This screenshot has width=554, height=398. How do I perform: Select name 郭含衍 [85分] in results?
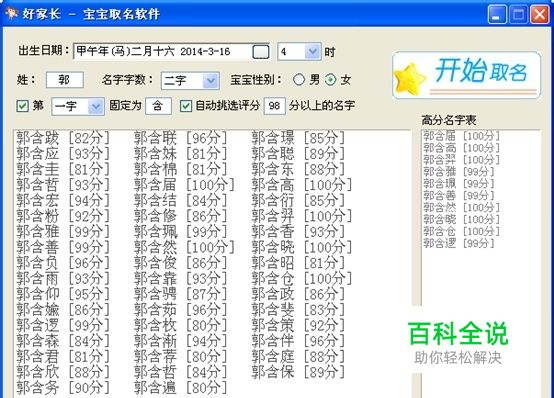pos(298,200)
